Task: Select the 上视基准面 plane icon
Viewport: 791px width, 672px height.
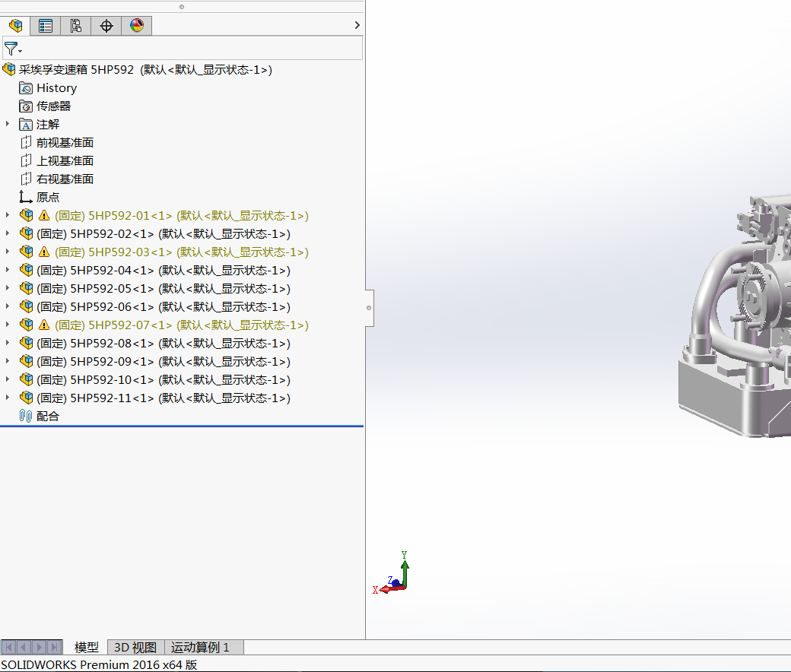Action: coord(26,161)
